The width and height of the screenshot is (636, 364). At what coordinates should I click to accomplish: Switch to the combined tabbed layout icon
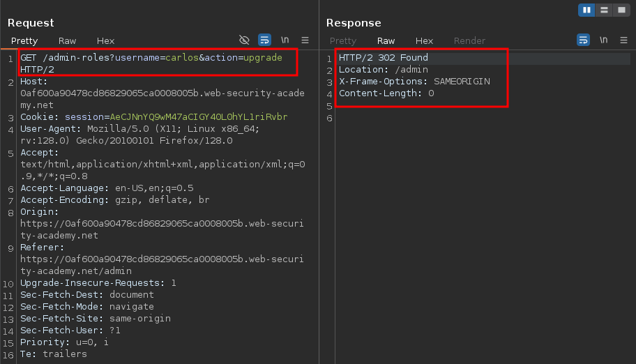(x=620, y=10)
